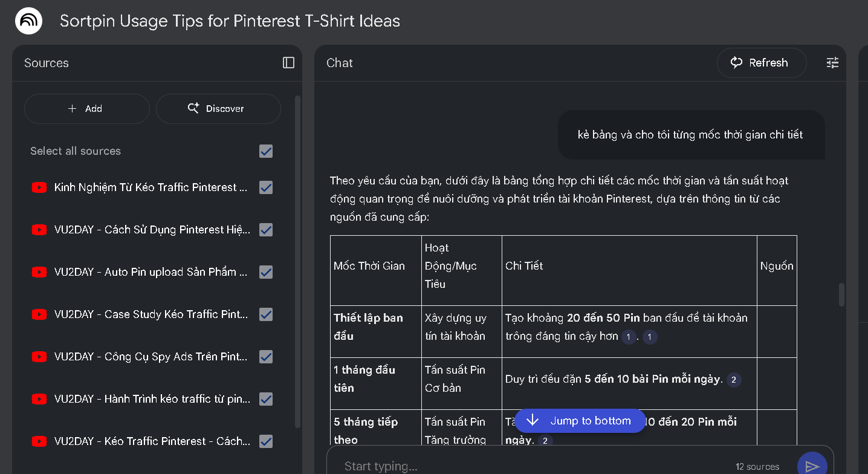Click the Chat panel vertical scrollbar thumb
The width and height of the screenshot is (868, 474).
[x=841, y=294]
